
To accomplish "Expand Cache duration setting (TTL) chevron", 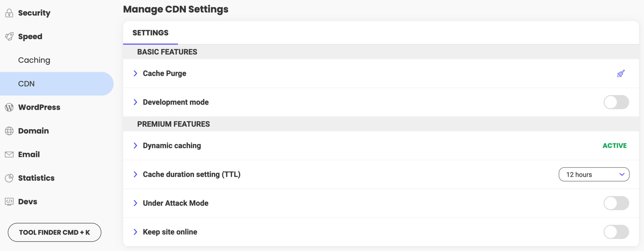I will (135, 174).
